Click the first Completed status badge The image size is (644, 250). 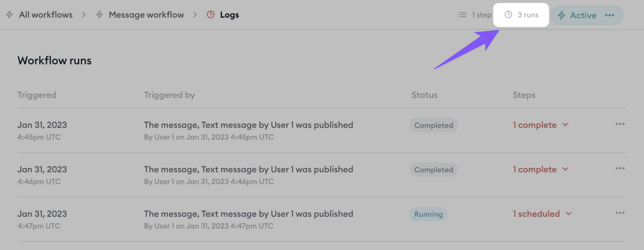[x=434, y=125]
